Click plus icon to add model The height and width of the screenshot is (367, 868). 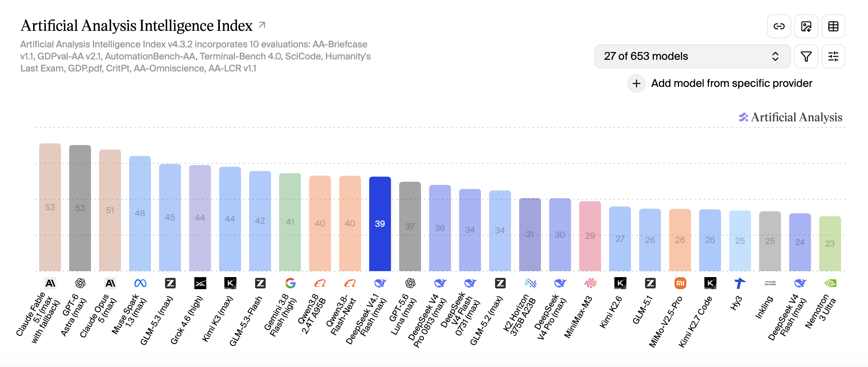pos(636,83)
